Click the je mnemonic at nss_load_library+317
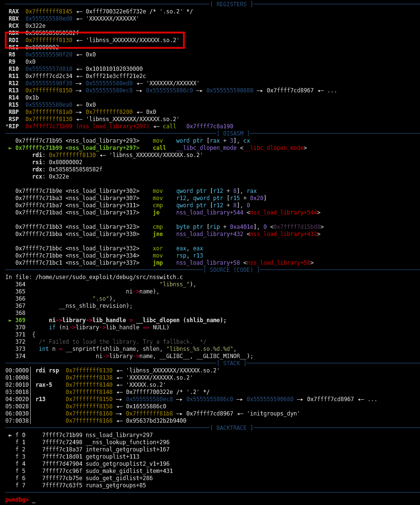 [x=156, y=213]
